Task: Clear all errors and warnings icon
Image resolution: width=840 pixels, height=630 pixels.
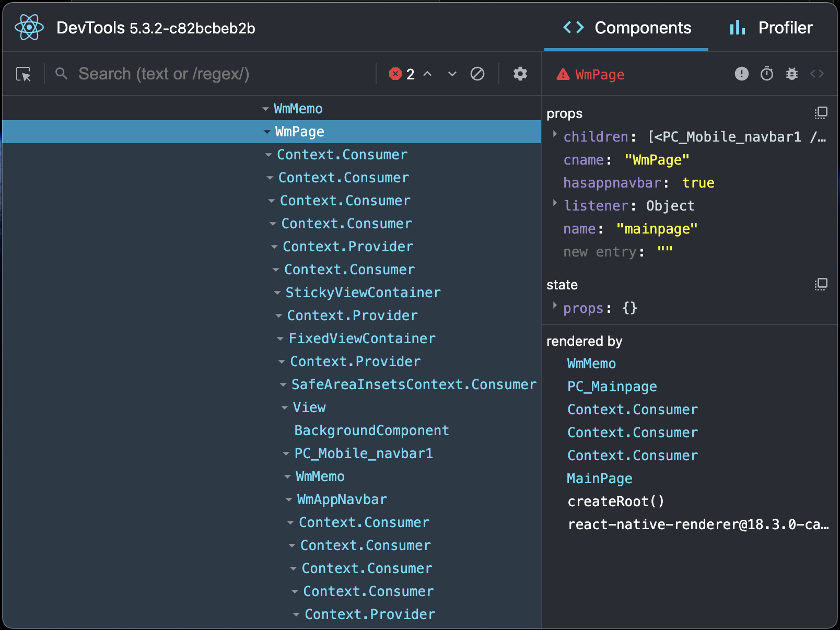Action: point(477,74)
